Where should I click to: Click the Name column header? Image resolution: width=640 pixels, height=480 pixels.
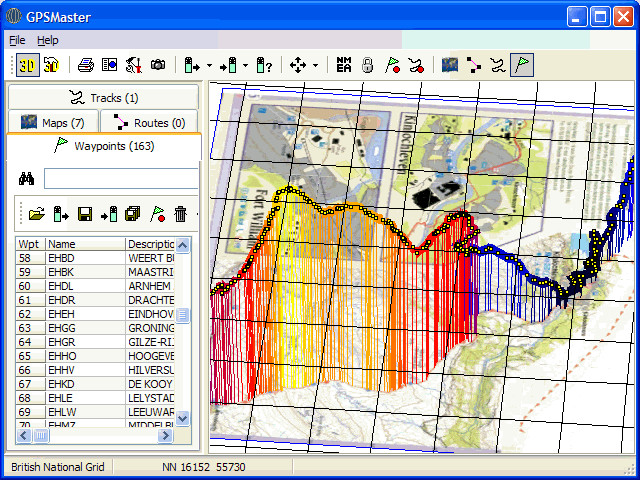click(x=85, y=244)
